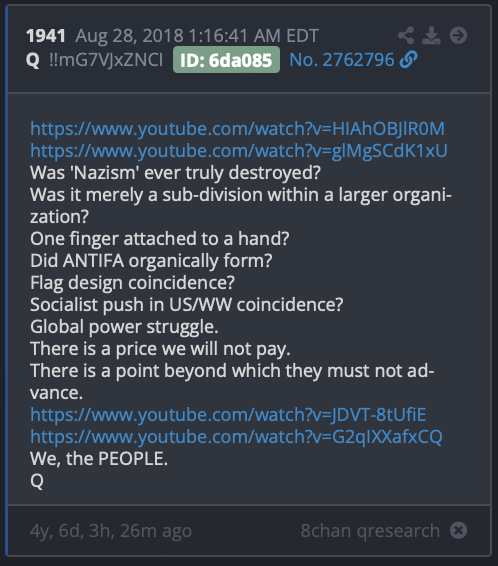Select the green ID: 6da085 badge
Image resolution: width=498 pixels, height=566 pixels.
(x=226, y=60)
